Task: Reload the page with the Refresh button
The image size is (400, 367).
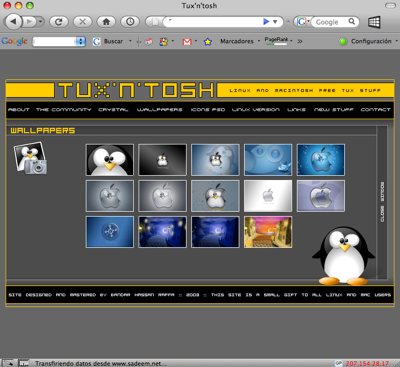Action: point(59,22)
